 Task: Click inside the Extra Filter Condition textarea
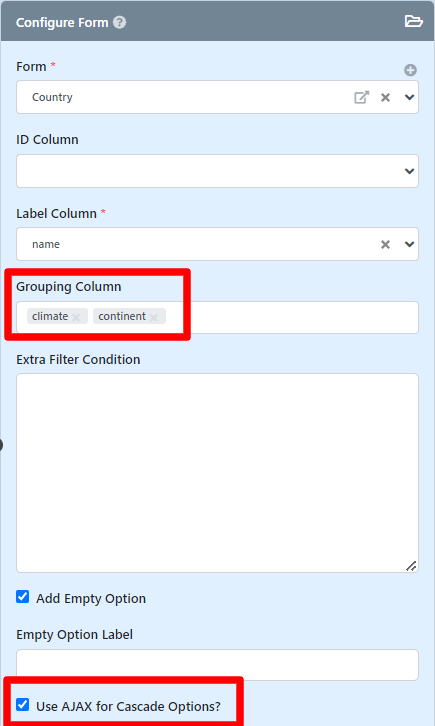pyautogui.click(x=218, y=473)
